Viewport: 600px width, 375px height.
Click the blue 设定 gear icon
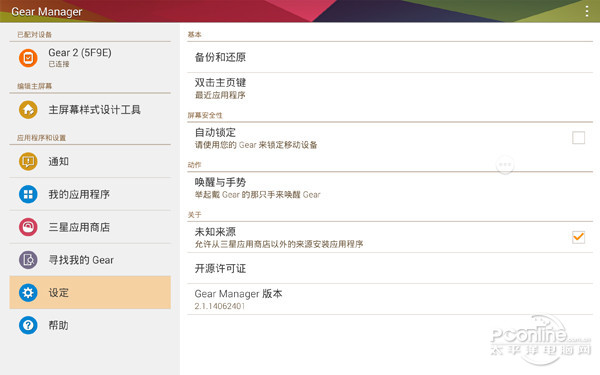(x=28, y=293)
